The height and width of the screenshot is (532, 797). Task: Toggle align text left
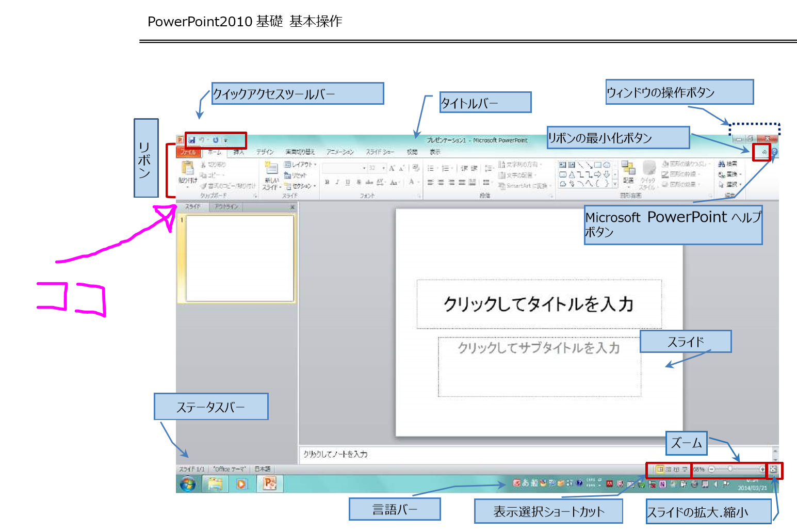coord(430,182)
